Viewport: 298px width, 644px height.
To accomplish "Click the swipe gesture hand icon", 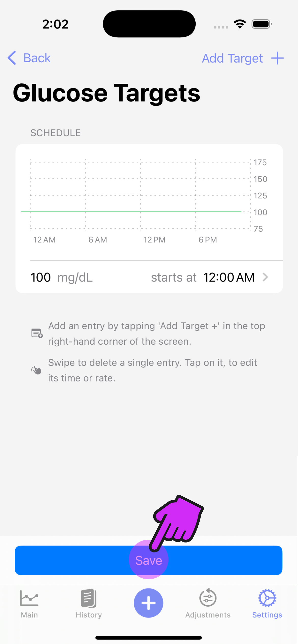I will click(x=36, y=370).
